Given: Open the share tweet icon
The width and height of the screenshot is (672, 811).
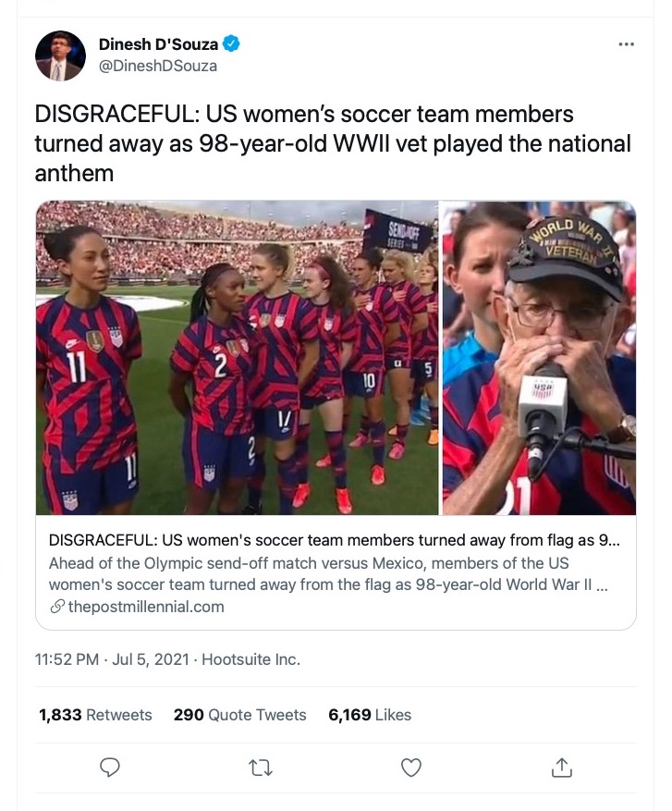Looking at the screenshot, I should tap(561, 768).
